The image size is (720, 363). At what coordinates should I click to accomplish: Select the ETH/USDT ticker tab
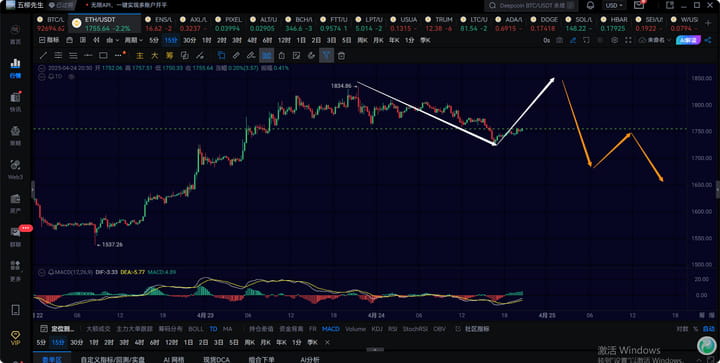coord(104,23)
